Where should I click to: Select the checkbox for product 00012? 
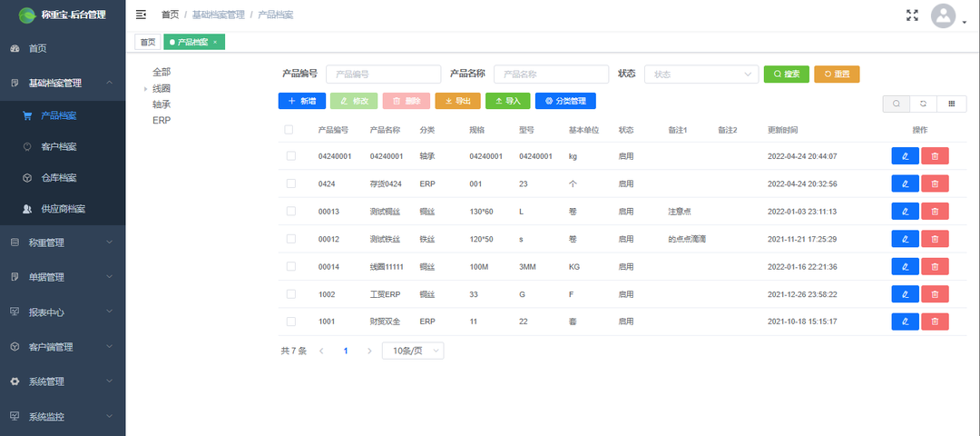290,239
